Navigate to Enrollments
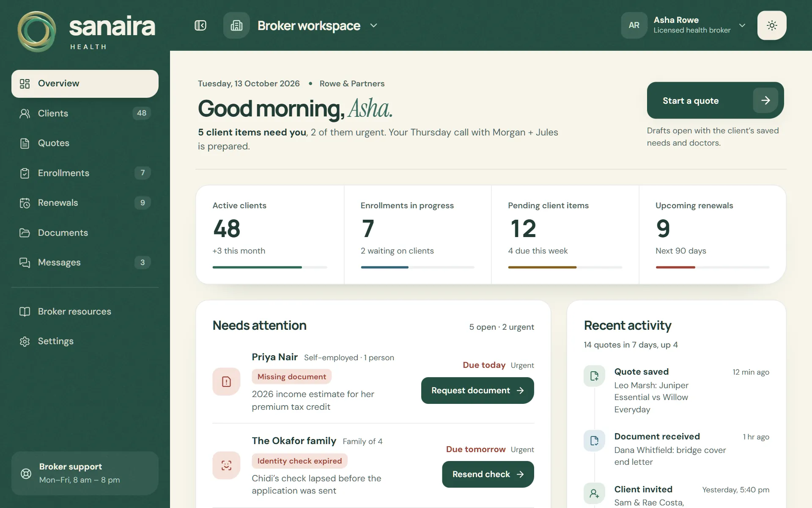812x508 pixels. 85,173
